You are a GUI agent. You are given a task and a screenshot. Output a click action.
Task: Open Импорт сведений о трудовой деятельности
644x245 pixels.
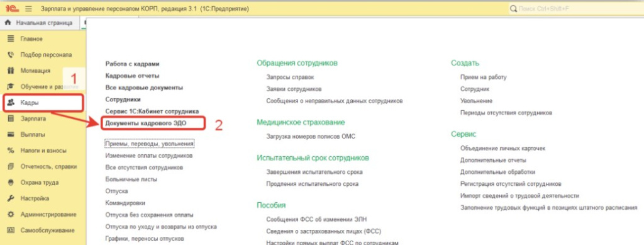coord(519,196)
